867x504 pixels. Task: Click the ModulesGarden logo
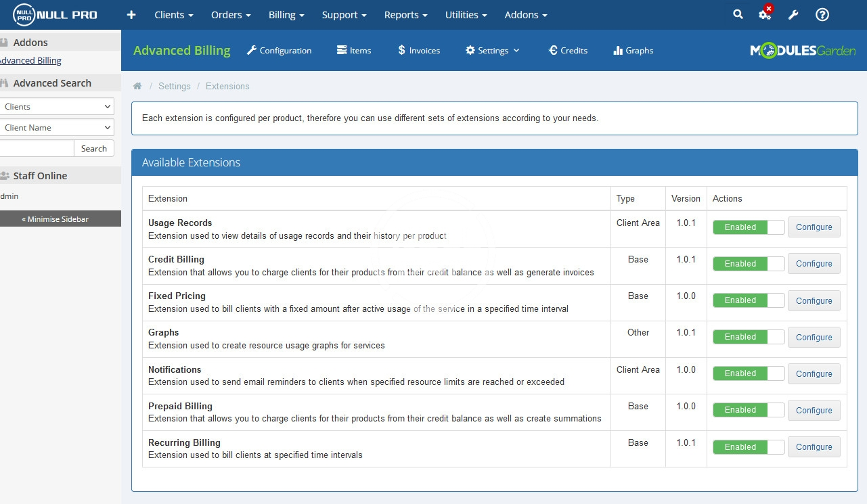coord(802,51)
